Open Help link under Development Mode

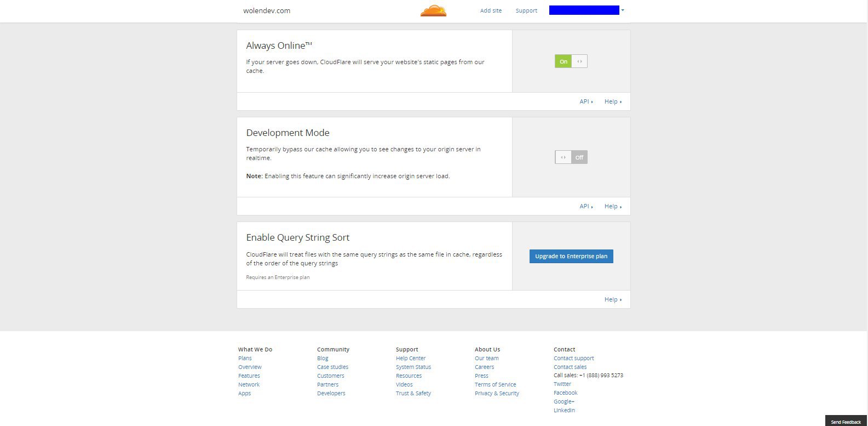[613, 206]
